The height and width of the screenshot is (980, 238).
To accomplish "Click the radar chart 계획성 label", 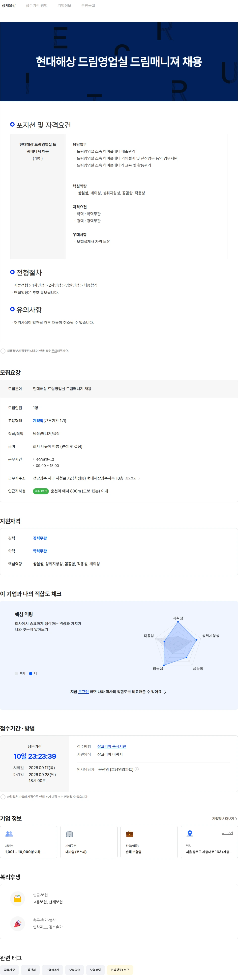I will tap(178, 618).
